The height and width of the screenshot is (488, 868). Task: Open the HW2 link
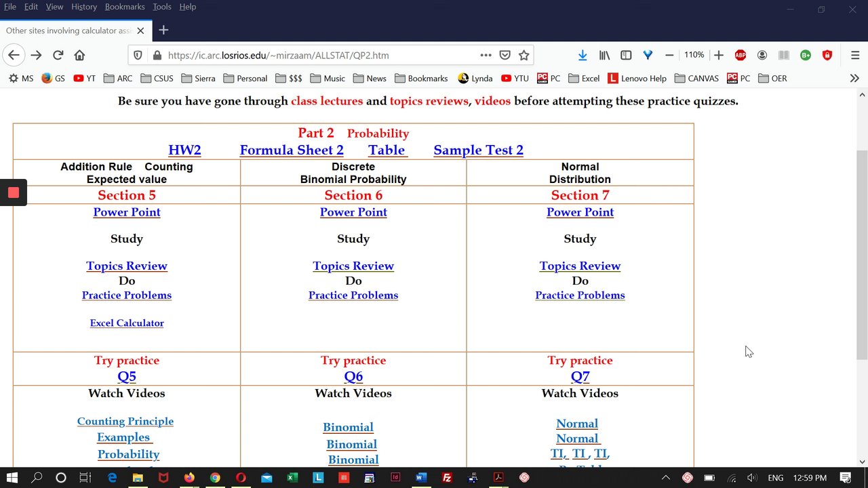[x=184, y=150]
